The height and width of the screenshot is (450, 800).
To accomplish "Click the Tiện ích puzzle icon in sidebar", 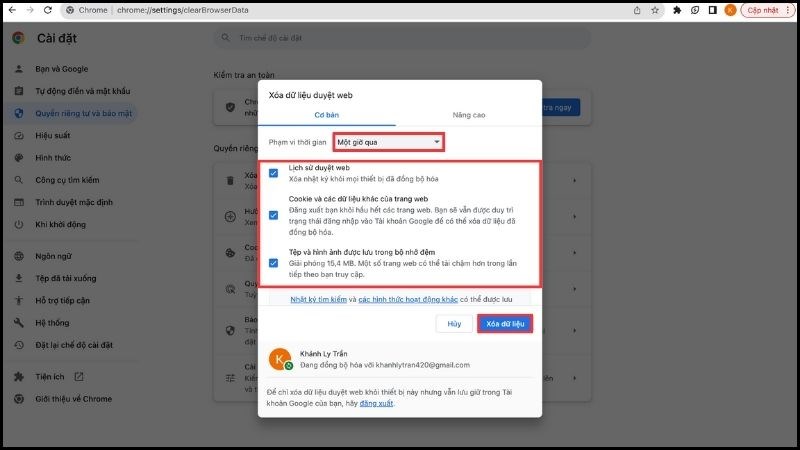I will pyautogui.click(x=19, y=377).
